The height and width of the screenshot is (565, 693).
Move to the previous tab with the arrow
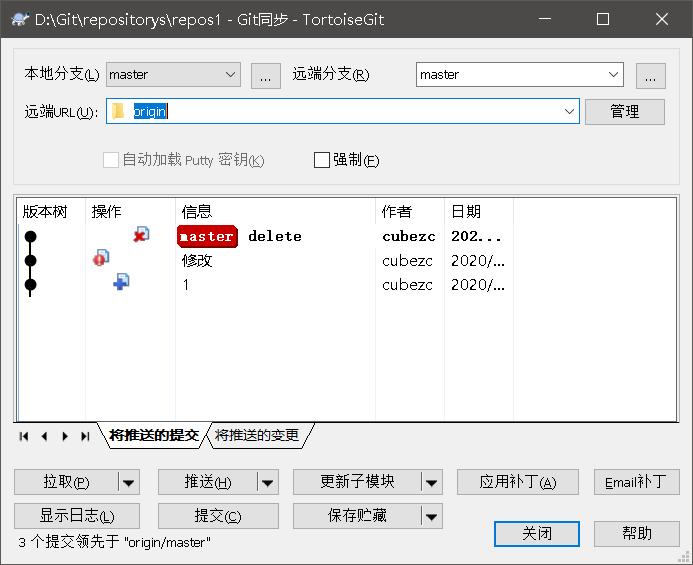pyautogui.click(x=44, y=437)
